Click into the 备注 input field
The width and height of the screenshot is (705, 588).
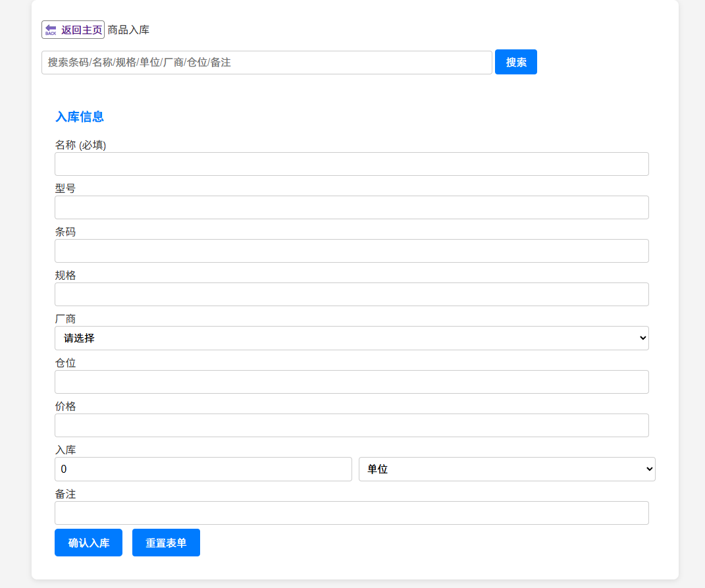(x=352, y=513)
